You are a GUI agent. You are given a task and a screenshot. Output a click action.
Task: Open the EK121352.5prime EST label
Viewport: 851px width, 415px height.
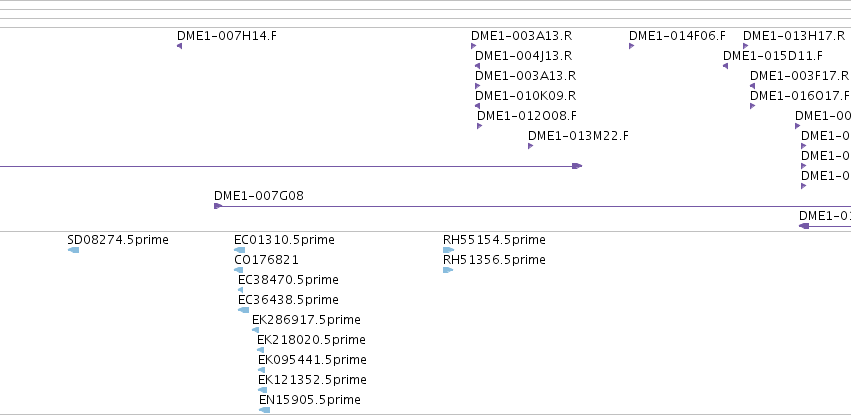tap(312, 380)
